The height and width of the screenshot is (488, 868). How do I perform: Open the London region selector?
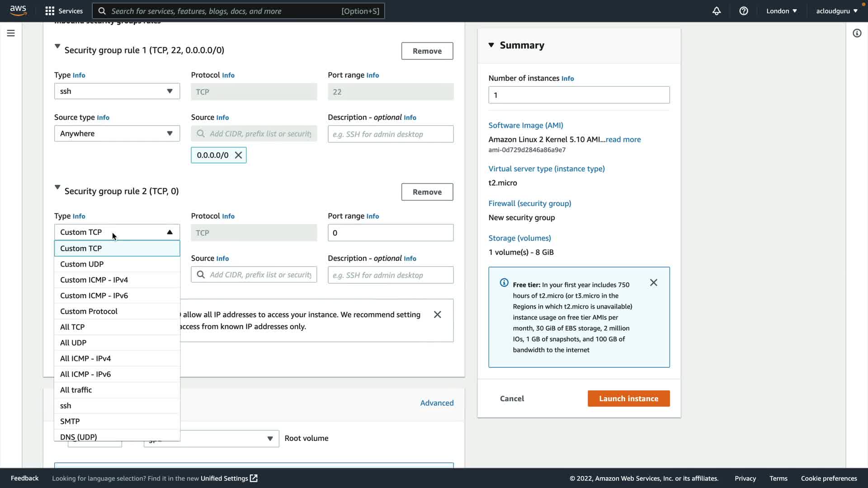(x=781, y=11)
